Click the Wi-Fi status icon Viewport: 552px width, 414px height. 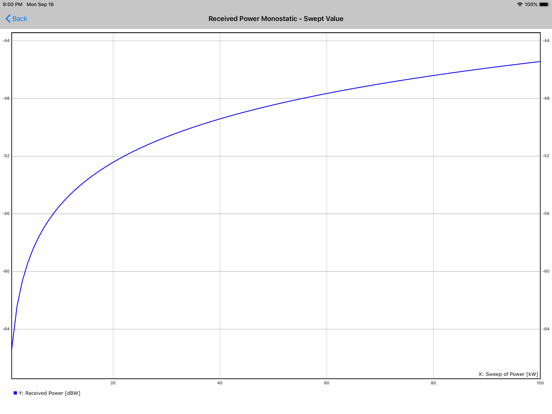[520, 4]
